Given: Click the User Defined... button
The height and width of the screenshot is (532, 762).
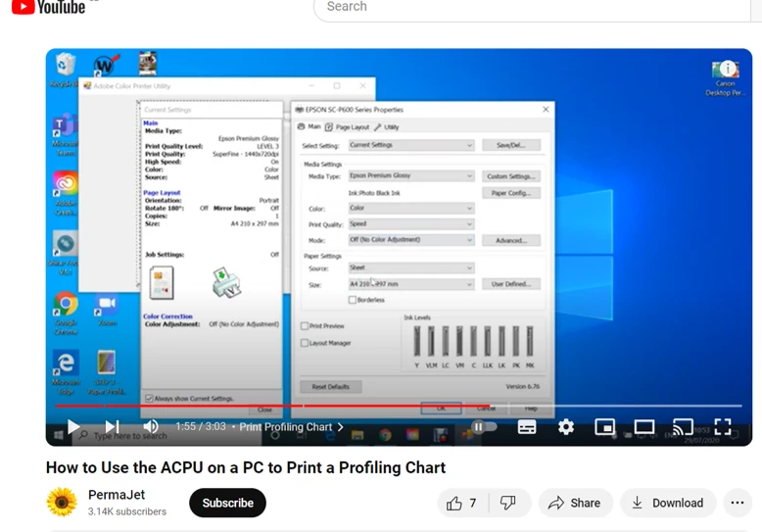Looking at the screenshot, I should 510,284.
